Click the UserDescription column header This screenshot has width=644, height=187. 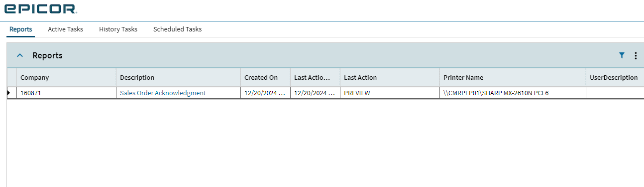(615, 77)
